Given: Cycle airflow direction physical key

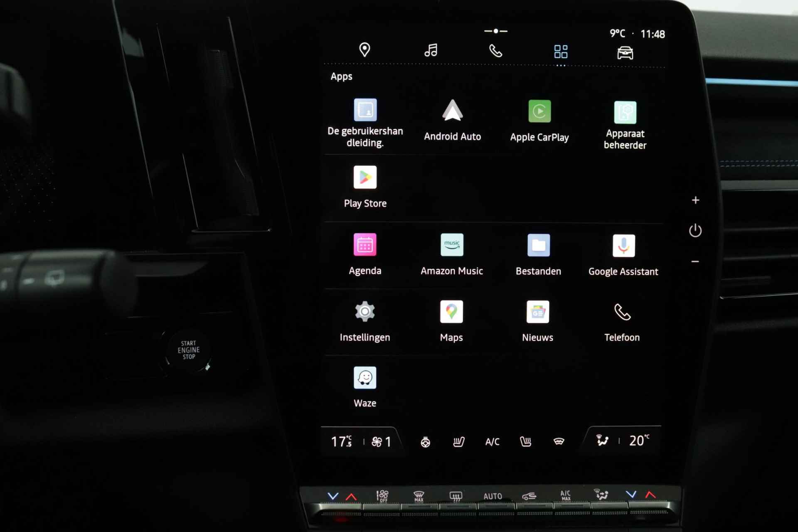Looking at the screenshot, I should (x=601, y=495).
